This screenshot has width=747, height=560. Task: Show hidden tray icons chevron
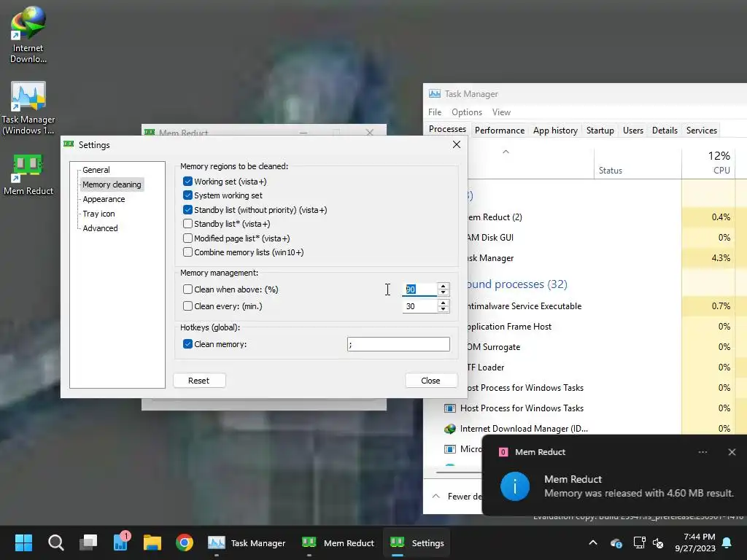click(x=593, y=542)
